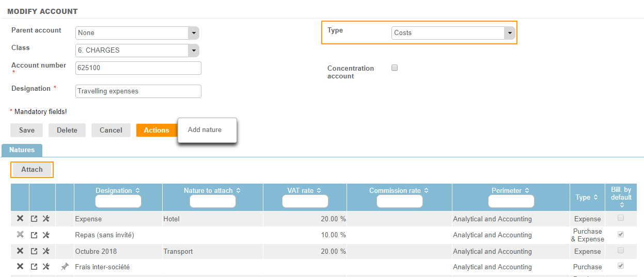
Task: Click tools icon for Repas (sans invité)
Action: [x=46, y=235]
